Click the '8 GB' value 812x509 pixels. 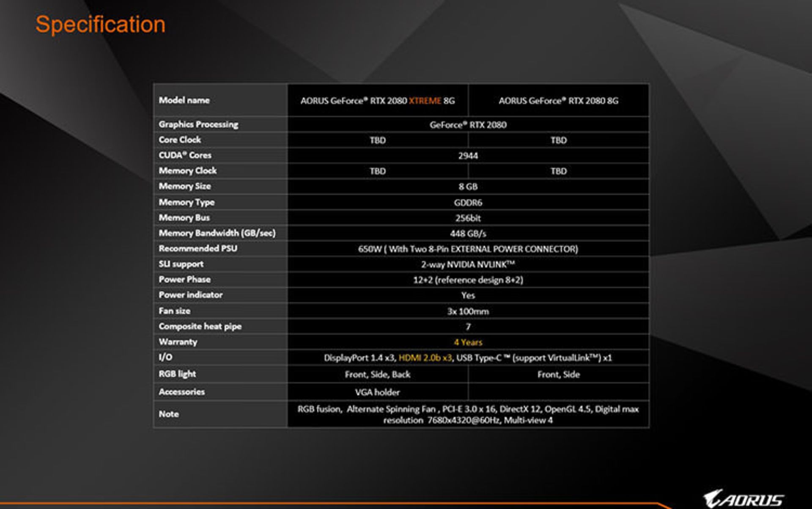tap(468, 187)
